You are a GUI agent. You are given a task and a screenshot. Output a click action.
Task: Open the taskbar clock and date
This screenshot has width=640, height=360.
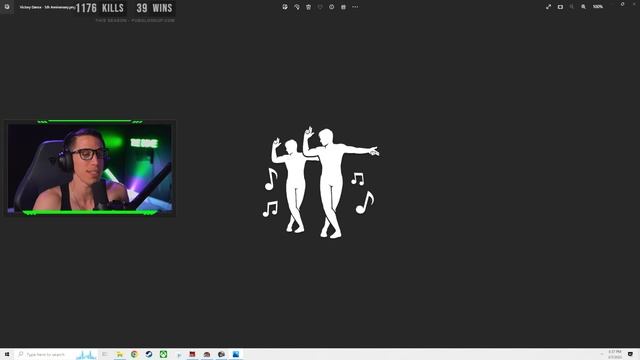coord(615,354)
